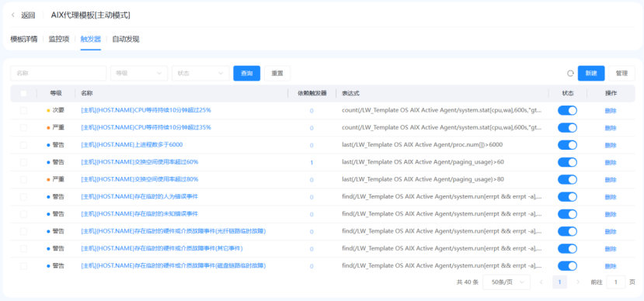Check the row for 其它事件 trigger

click(x=24, y=248)
